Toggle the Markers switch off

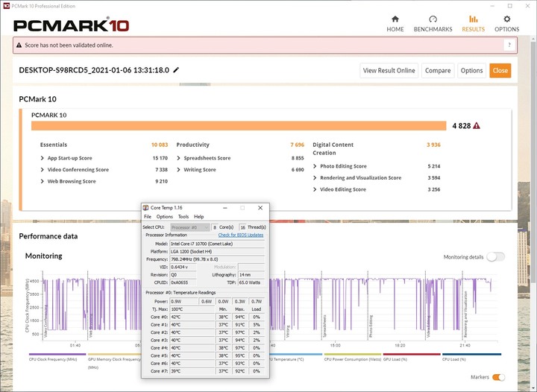[x=498, y=377]
